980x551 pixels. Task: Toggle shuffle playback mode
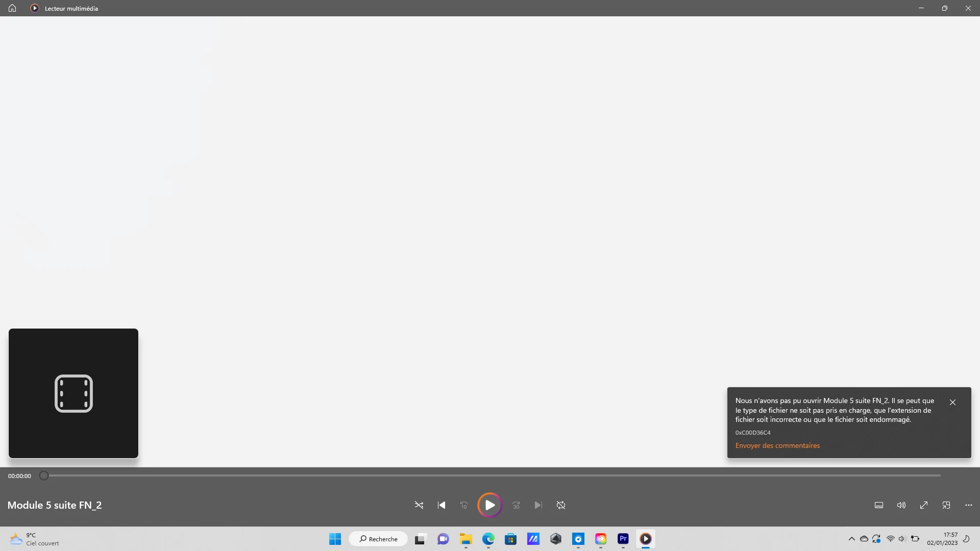[419, 505]
